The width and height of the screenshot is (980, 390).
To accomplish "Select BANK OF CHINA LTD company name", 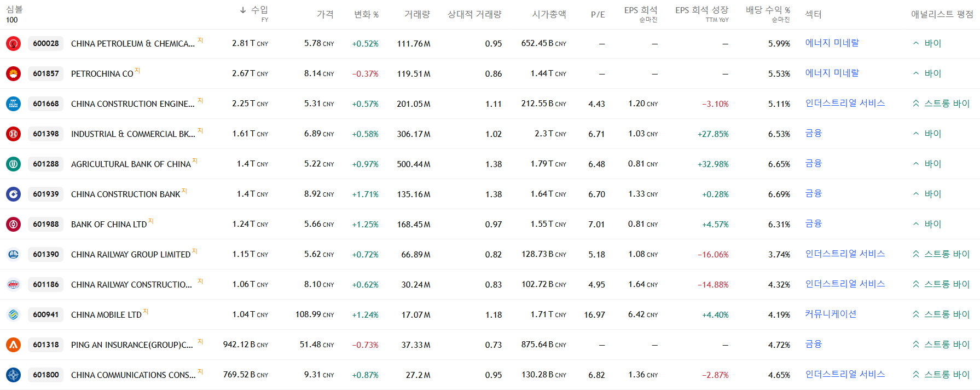I will 109,225.
